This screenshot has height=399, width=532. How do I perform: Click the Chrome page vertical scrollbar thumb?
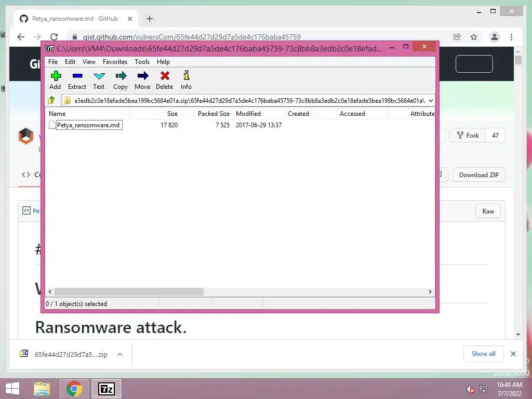[518, 60]
